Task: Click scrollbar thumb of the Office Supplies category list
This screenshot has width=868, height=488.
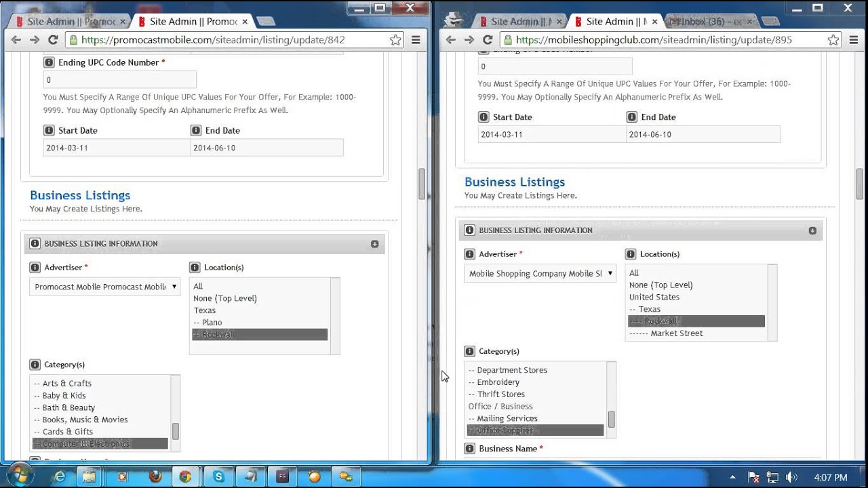Action: 611,420
